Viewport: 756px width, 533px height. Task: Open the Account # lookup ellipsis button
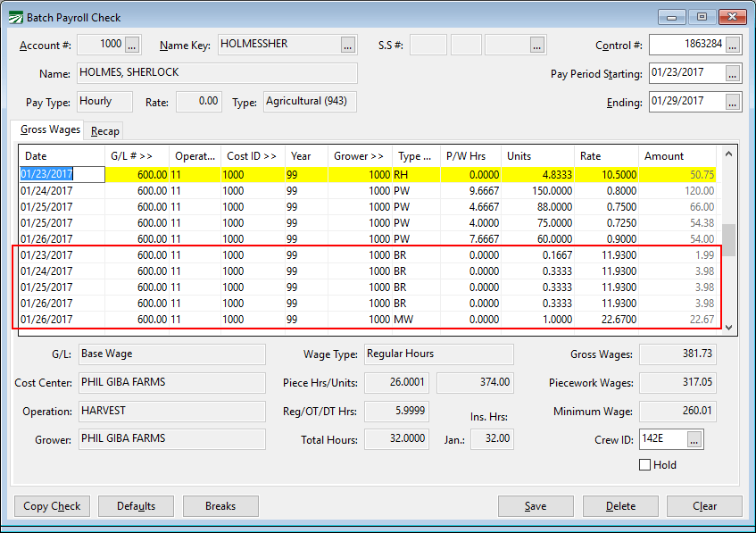pos(133,45)
